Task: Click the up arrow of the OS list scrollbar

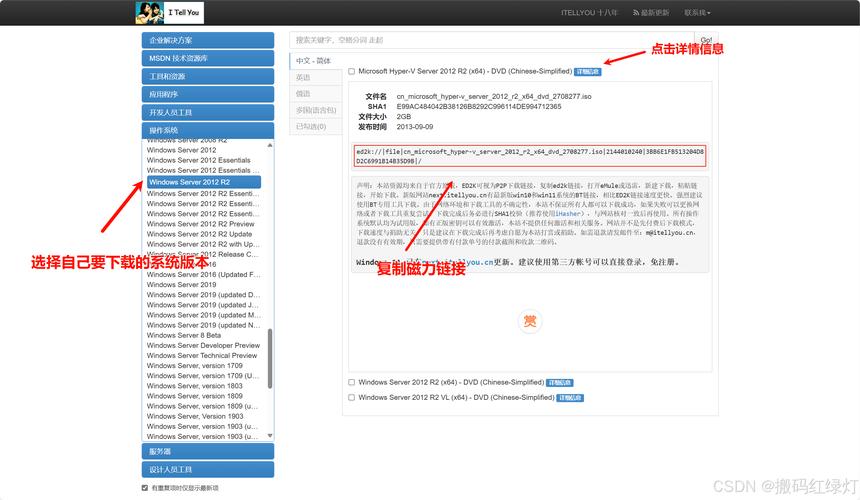Action: pos(270,145)
